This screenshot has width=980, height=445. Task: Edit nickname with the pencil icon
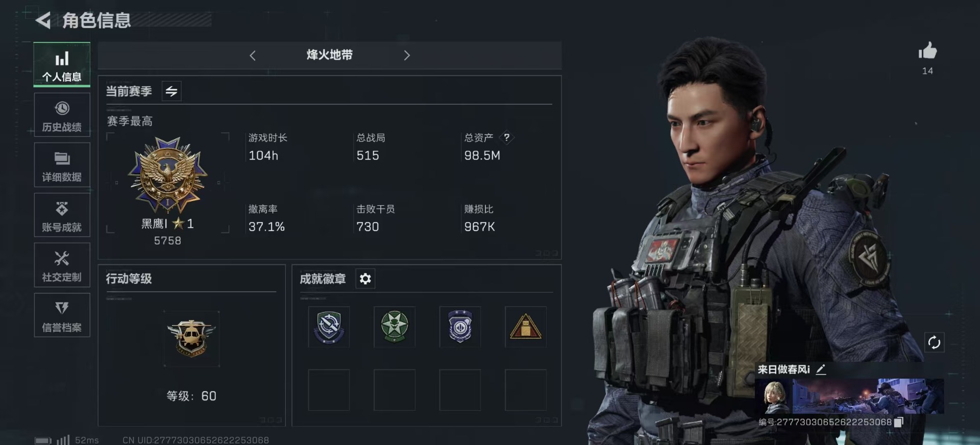821,369
